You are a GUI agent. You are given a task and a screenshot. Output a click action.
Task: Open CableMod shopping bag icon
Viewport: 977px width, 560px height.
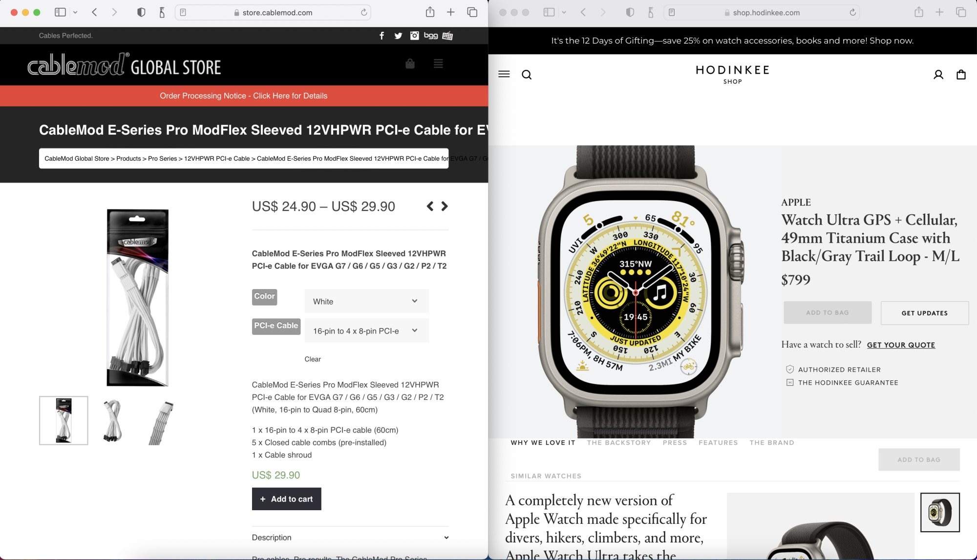click(410, 63)
